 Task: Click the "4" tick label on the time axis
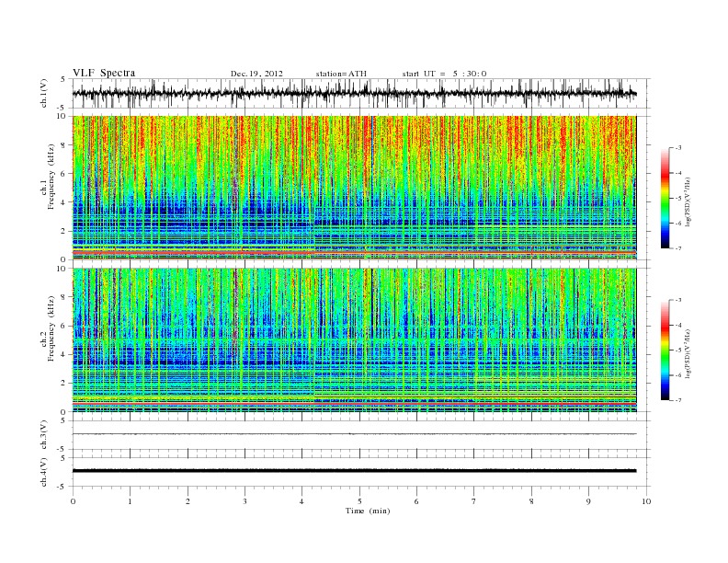(x=301, y=501)
